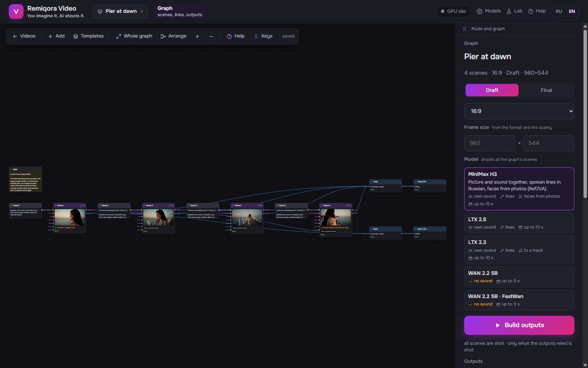Check the GPU idle status indicator
The image size is (588, 368).
(x=453, y=11)
